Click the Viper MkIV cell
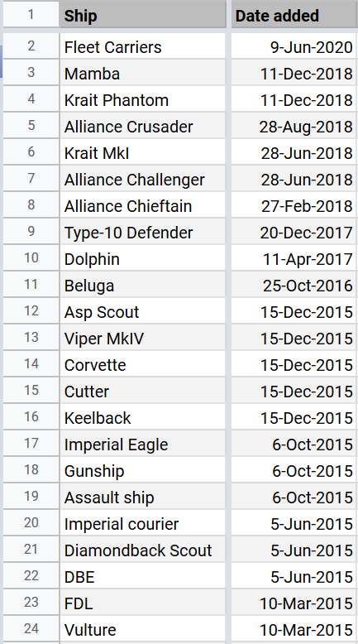 pyautogui.click(x=143, y=338)
